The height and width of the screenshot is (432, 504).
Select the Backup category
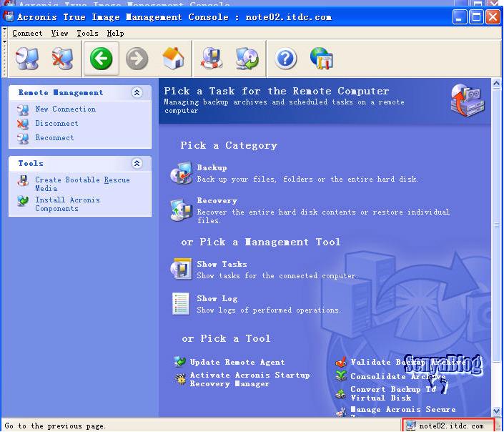pyautogui.click(x=212, y=167)
